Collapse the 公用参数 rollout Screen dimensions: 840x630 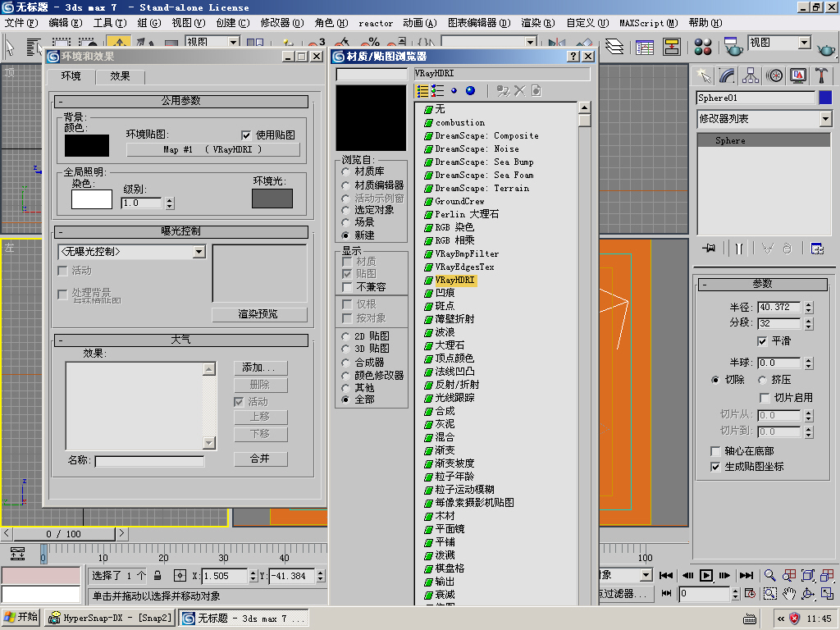point(181,101)
